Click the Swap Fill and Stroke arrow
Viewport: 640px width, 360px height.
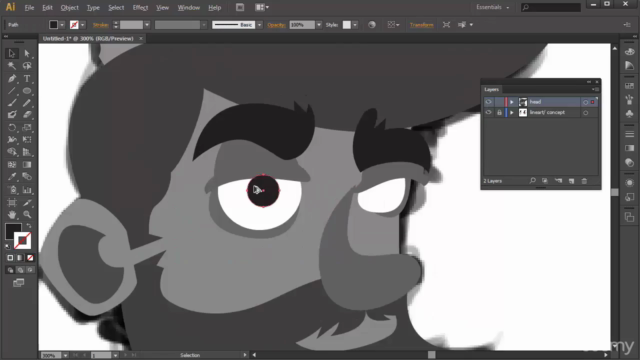click(29, 225)
